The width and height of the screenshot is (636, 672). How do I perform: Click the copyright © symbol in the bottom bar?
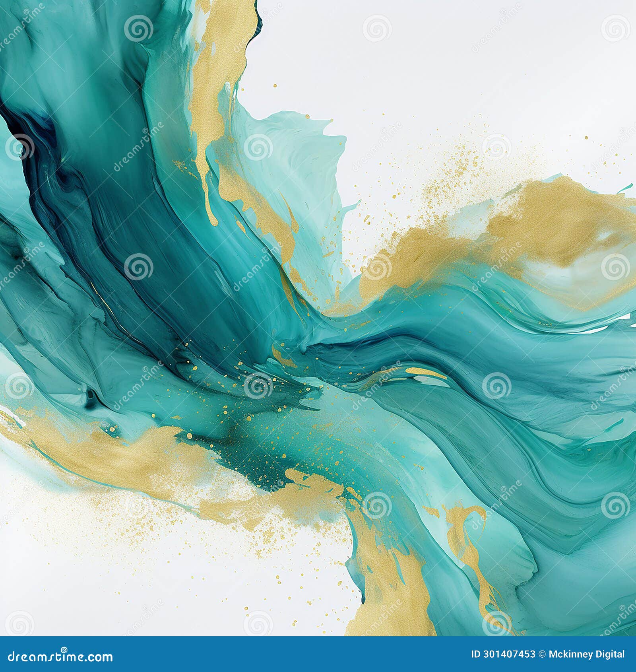pos(541,654)
